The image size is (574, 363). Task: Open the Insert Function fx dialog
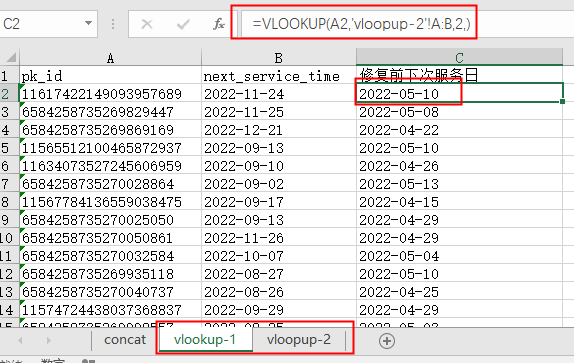click(x=219, y=24)
